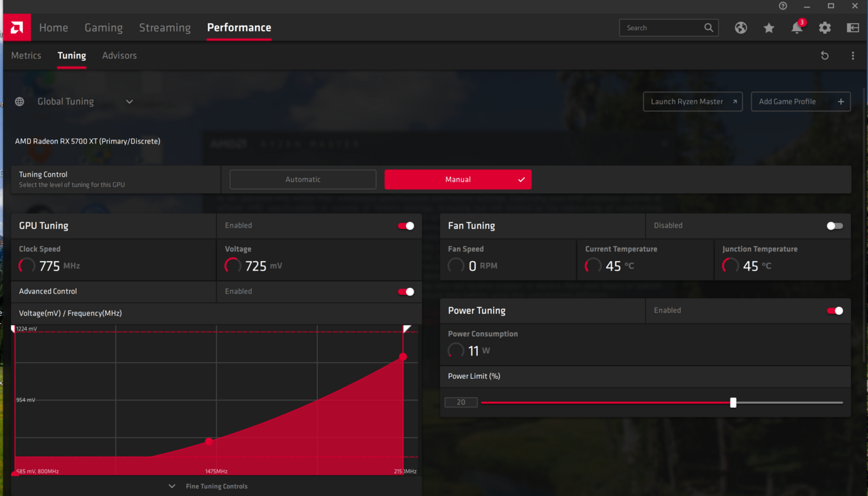Click the Clock Speed gauge icon
The height and width of the screenshot is (496, 868).
[x=27, y=266]
